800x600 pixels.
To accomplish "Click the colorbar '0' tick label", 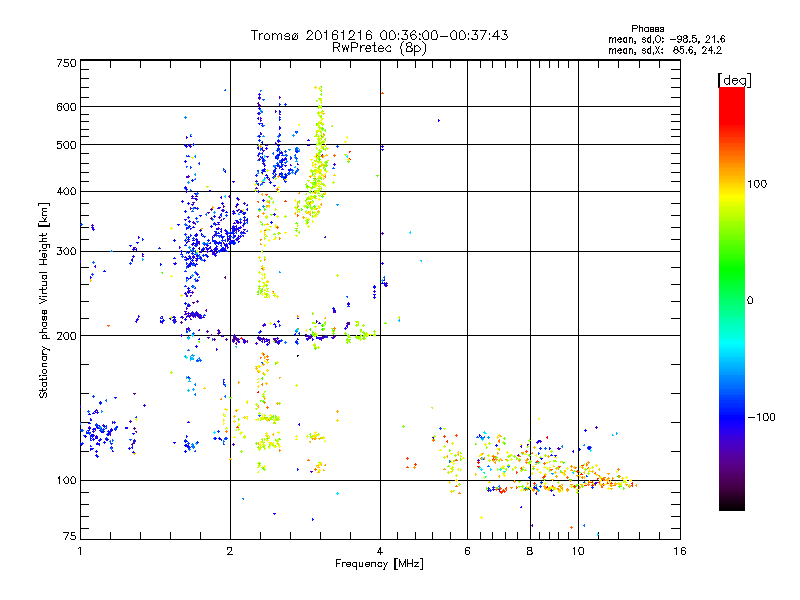I will pyautogui.click(x=750, y=301).
